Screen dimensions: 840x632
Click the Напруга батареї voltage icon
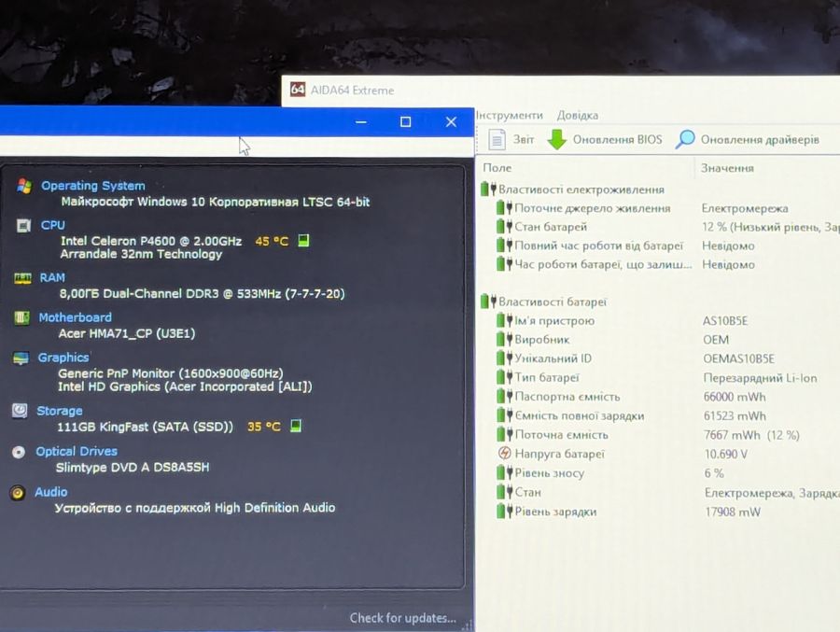point(505,453)
